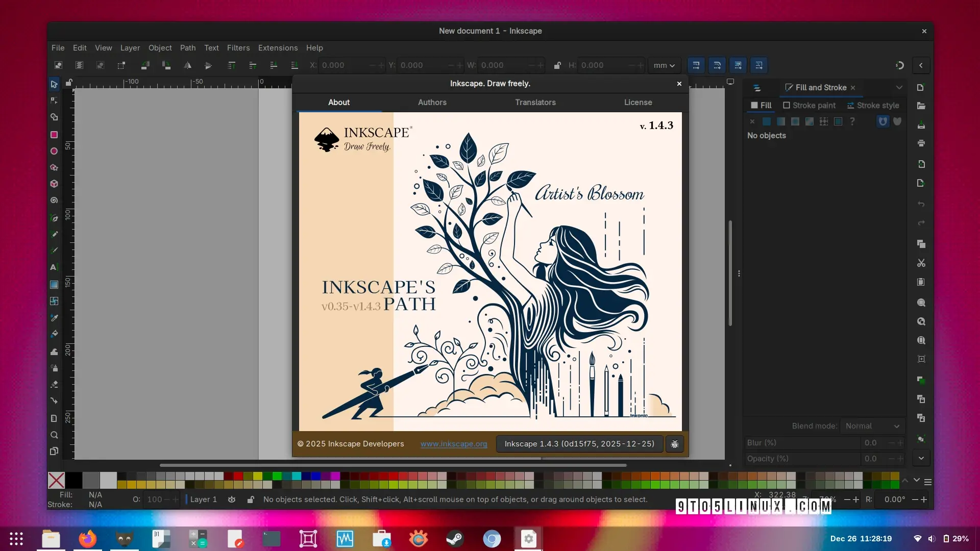The image size is (980, 551).
Task: Select the Ellipse tool
Action: (x=54, y=151)
